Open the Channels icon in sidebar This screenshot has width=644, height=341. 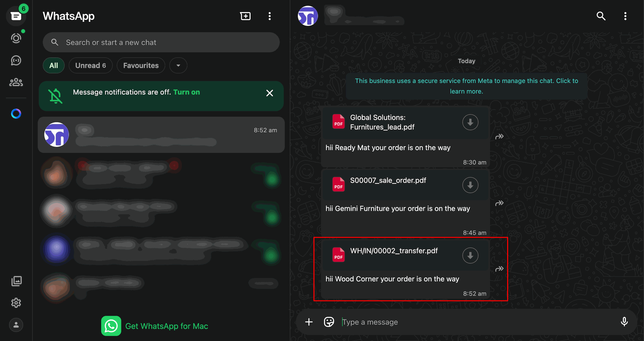(16, 60)
